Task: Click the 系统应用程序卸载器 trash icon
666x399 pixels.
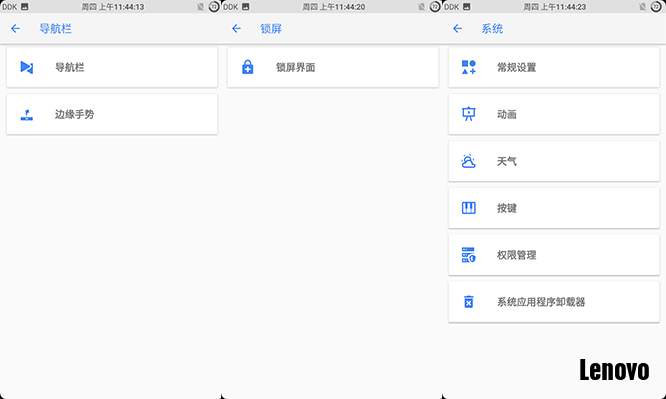Action: [468, 302]
